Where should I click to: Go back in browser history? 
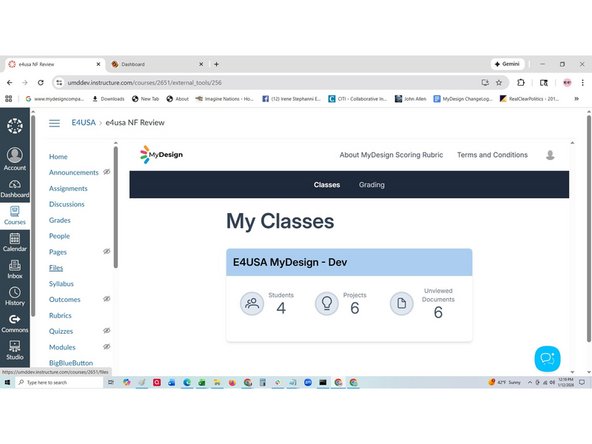point(10,83)
